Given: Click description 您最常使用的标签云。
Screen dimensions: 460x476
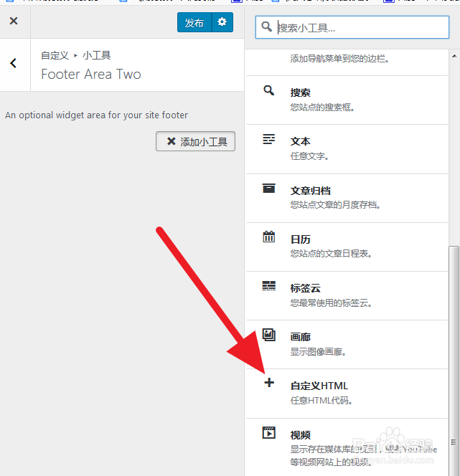Looking at the screenshot, I should tap(331, 303).
